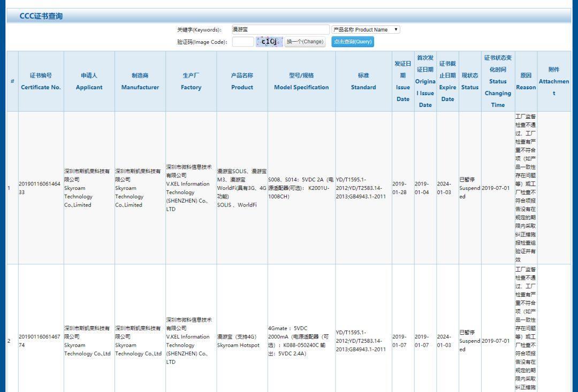The image size is (578, 392).
Task: Click the Status Changing Time header
Action: pyautogui.click(x=498, y=81)
